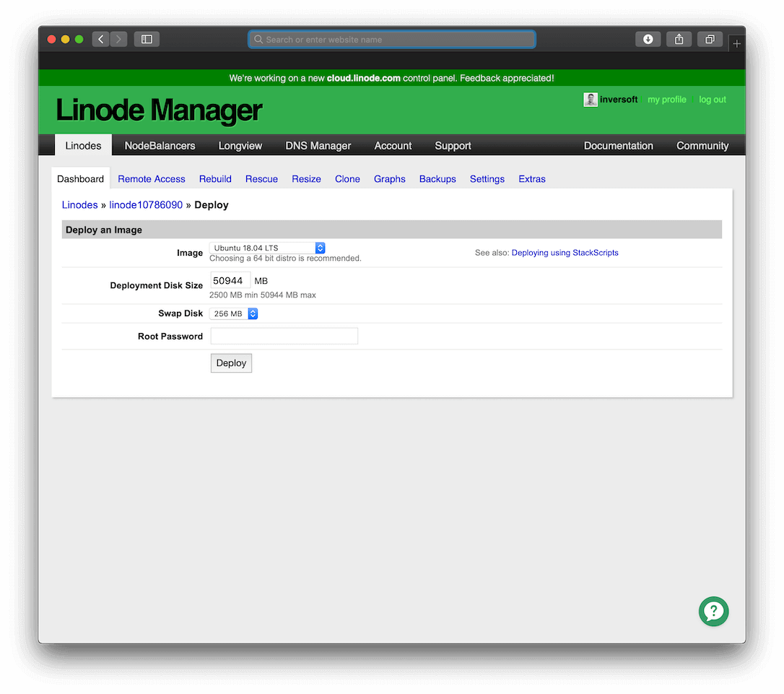The height and width of the screenshot is (694, 784).
Task: Open DNS Manager in the main nav
Action: pos(318,145)
